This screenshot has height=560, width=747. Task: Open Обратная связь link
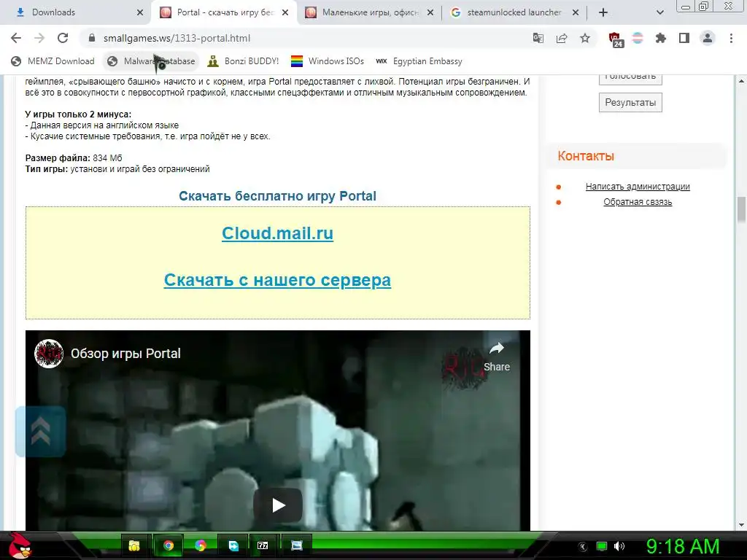pyautogui.click(x=638, y=202)
